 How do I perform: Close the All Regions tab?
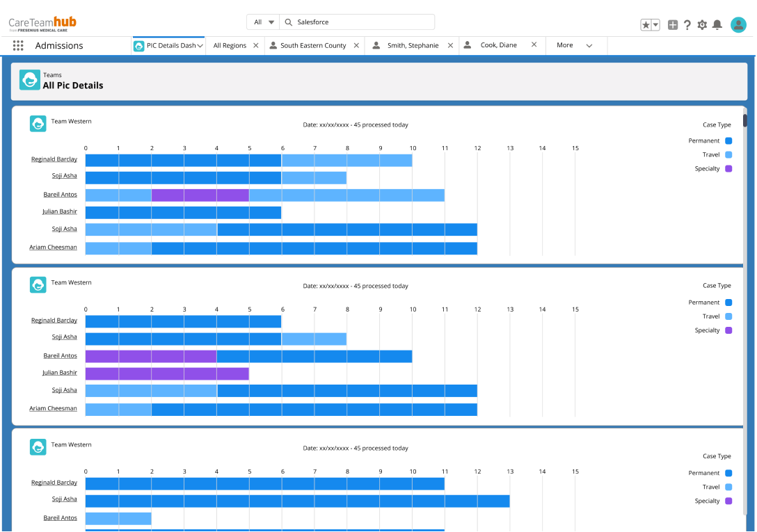tap(256, 46)
